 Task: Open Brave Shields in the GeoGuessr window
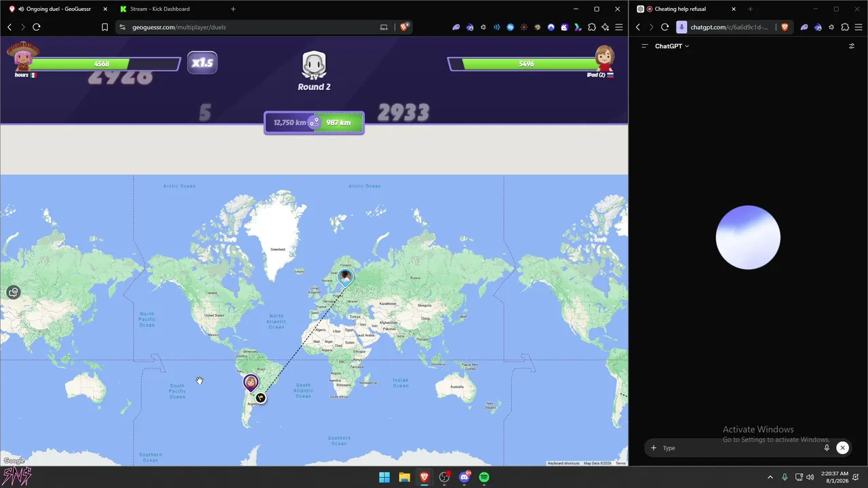point(404,27)
